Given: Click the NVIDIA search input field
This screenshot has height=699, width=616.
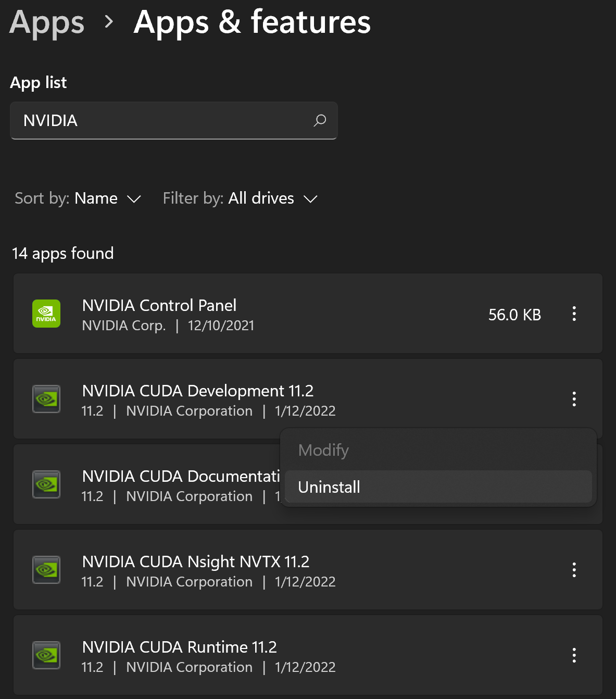Looking at the screenshot, I should [x=174, y=120].
